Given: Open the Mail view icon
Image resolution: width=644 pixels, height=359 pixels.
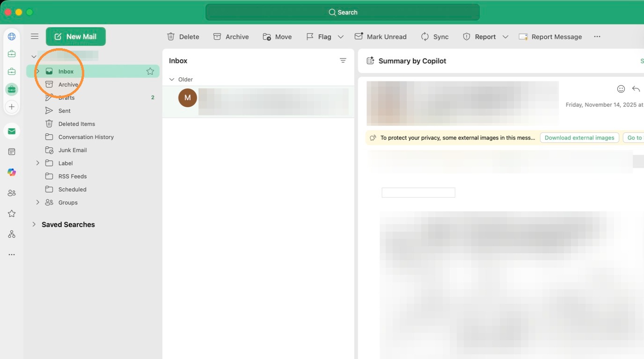Looking at the screenshot, I should point(12,131).
